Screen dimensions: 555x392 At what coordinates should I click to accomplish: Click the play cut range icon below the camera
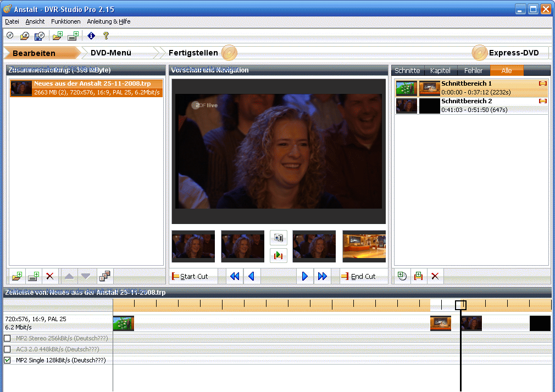279,255
